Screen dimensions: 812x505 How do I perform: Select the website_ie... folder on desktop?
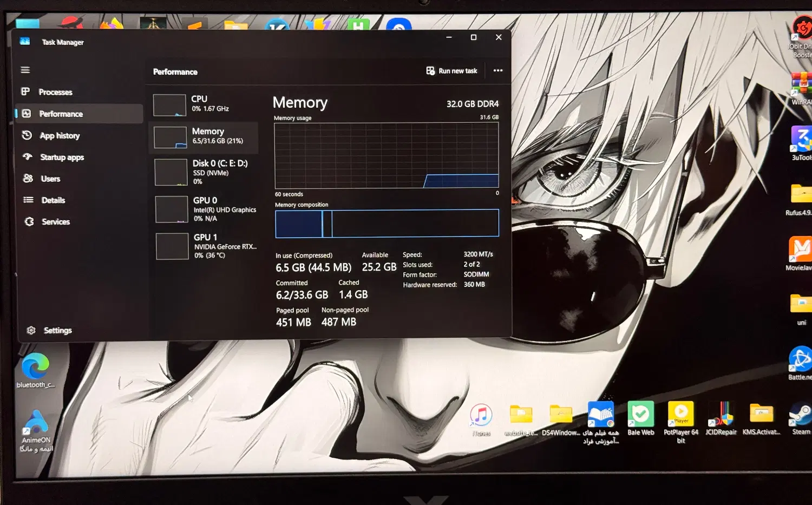click(x=521, y=420)
